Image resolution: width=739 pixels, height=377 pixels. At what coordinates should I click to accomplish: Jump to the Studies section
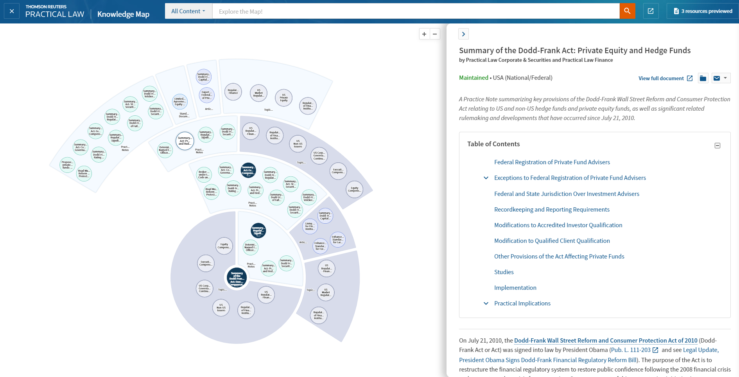click(504, 272)
